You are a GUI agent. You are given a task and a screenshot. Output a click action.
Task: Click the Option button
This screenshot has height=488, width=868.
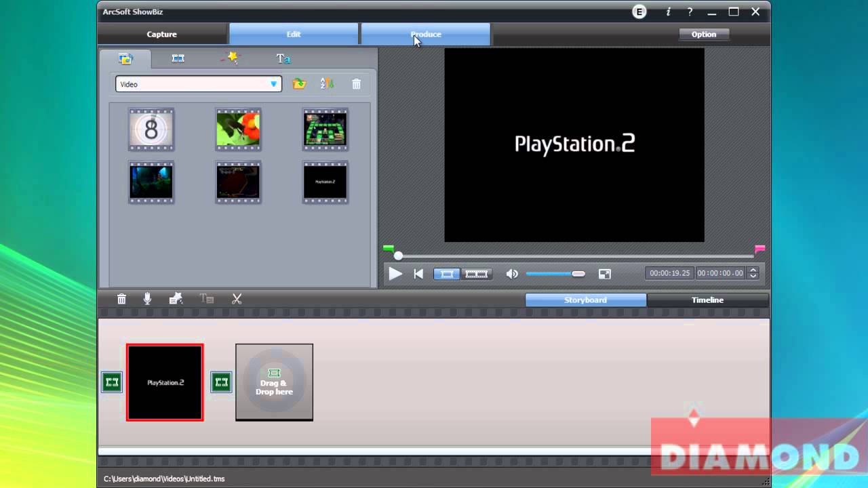click(x=703, y=34)
